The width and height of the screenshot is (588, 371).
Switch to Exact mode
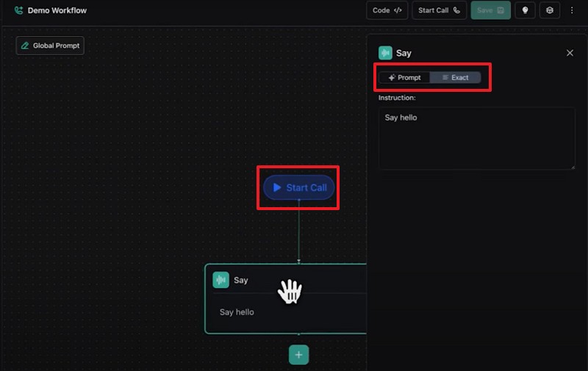point(456,77)
